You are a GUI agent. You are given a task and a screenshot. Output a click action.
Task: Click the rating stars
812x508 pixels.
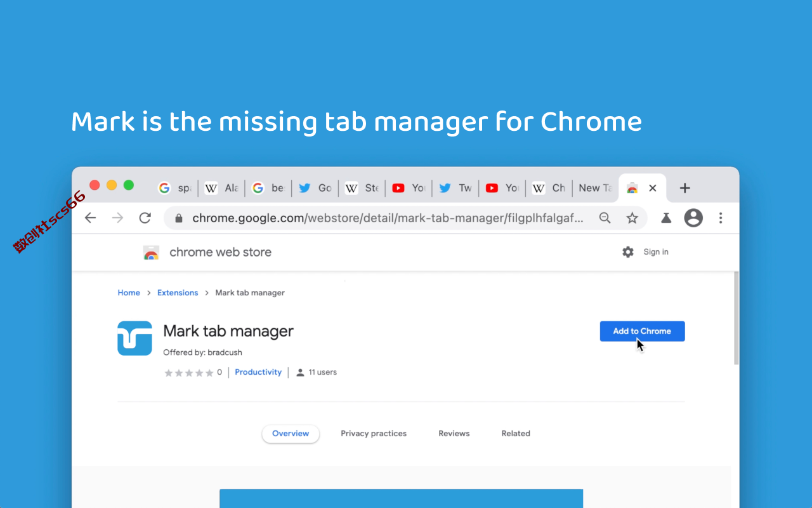189,373
